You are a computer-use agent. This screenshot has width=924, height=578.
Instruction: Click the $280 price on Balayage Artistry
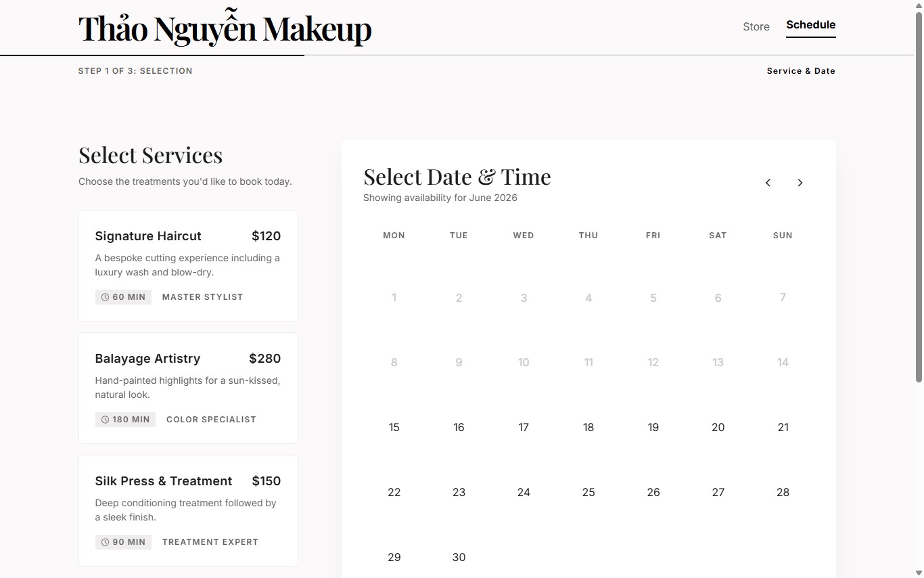[x=264, y=359]
